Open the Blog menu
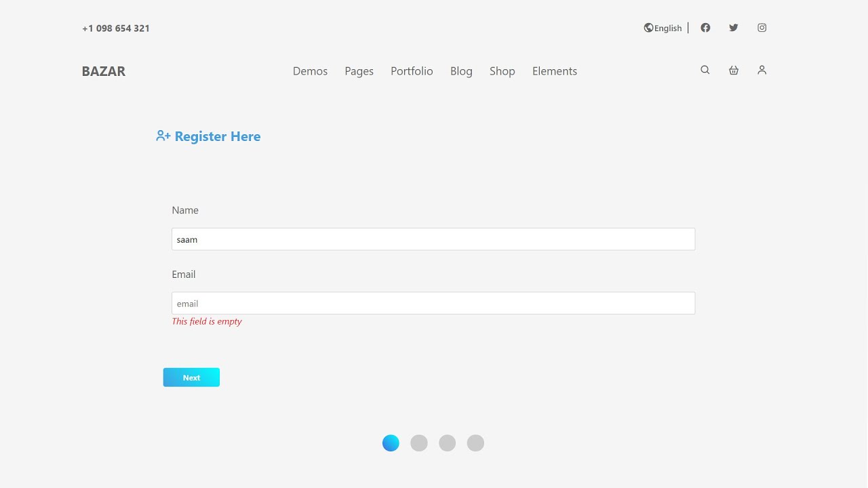Viewport: 868px width, 488px height. click(461, 71)
